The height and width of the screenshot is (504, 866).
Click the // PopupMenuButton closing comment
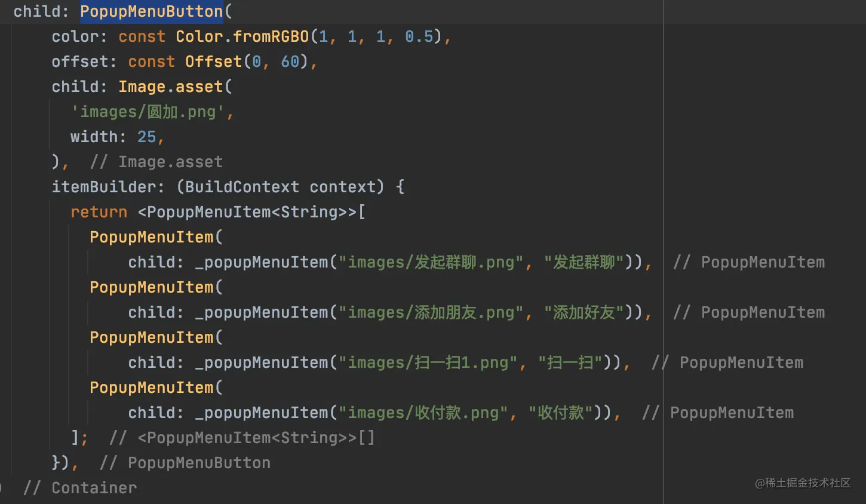[185, 463]
